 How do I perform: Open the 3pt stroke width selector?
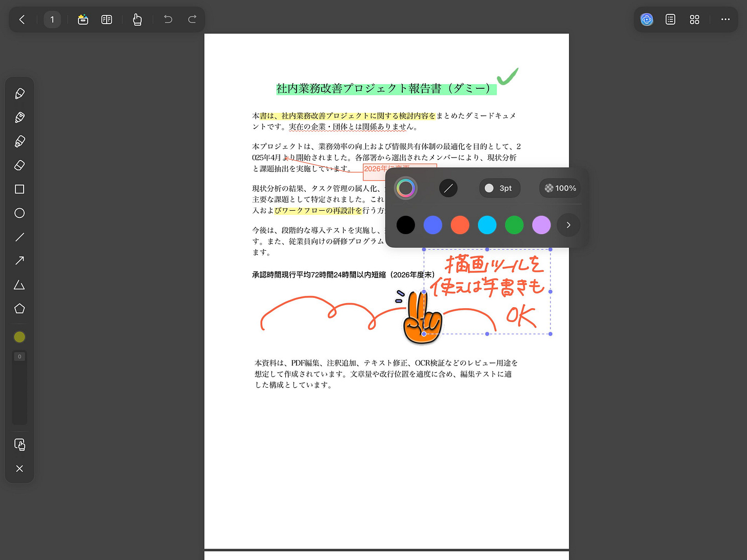(499, 188)
